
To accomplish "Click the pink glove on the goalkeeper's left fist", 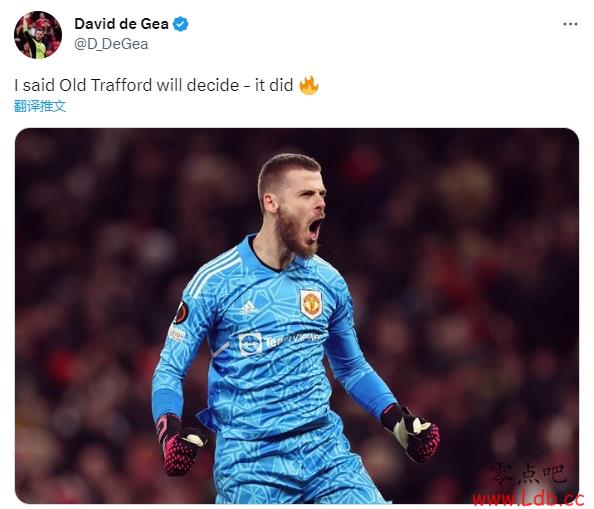I will (411, 432).
